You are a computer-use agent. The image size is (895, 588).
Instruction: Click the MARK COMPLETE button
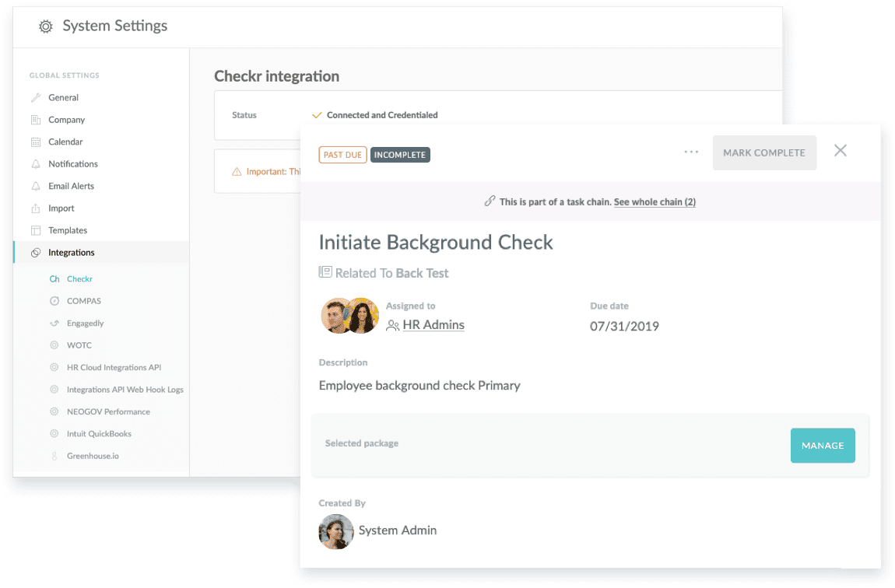point(764,152)
